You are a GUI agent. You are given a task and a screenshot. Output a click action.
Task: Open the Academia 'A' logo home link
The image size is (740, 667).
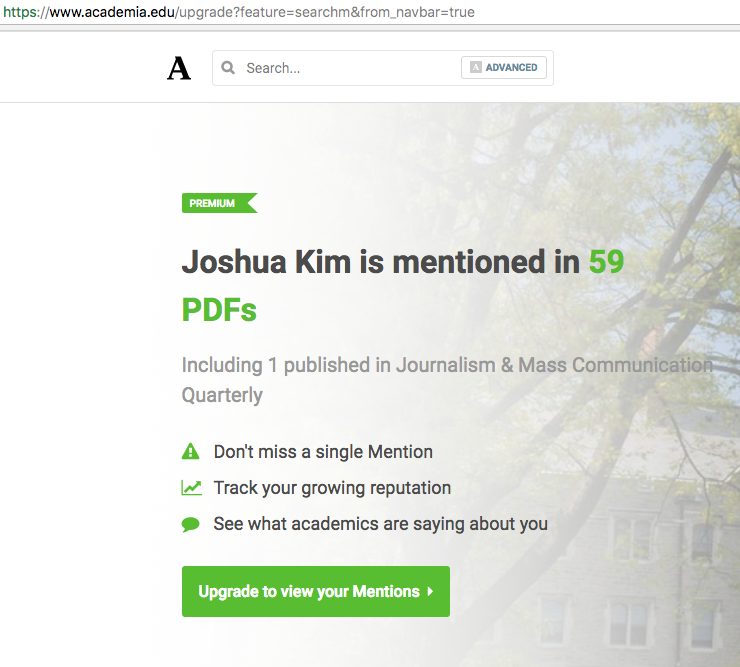pyautogui.click(x=179, y=68)
